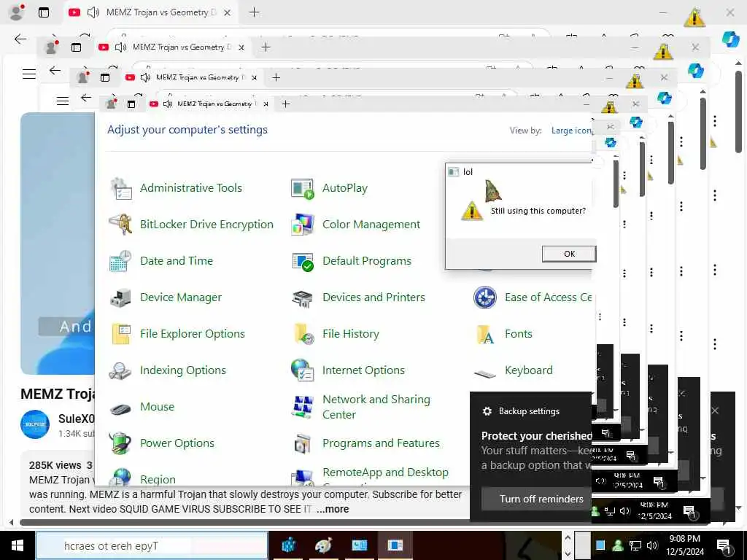The image size is (747, 560).
Task: Open the Fonts icon
Action: (x=485, y=334)
